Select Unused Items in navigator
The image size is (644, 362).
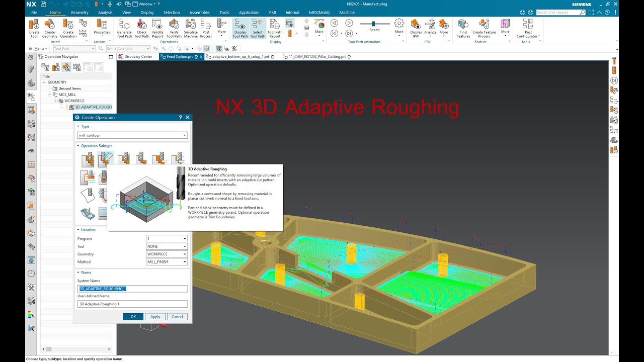point(69,88)
